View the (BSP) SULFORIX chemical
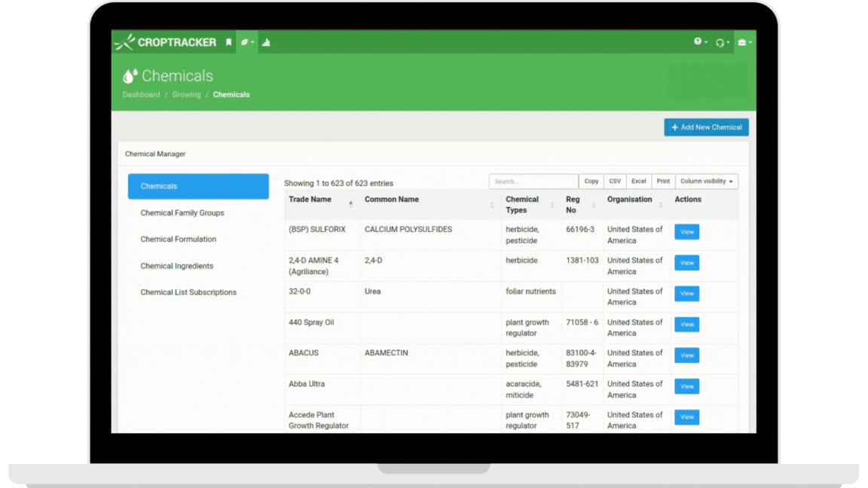Image resolution: width=868 pixels, height=488 pixels. coord(687,232)
